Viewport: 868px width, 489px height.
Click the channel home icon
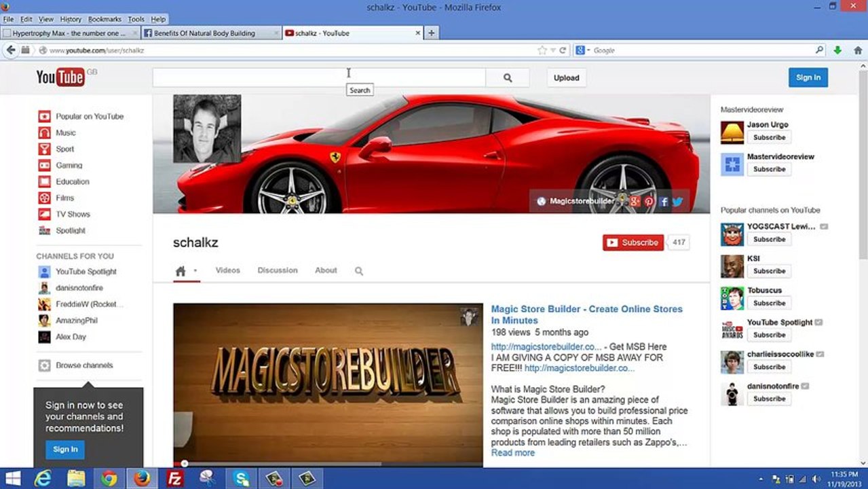click(x=181, y=271)
